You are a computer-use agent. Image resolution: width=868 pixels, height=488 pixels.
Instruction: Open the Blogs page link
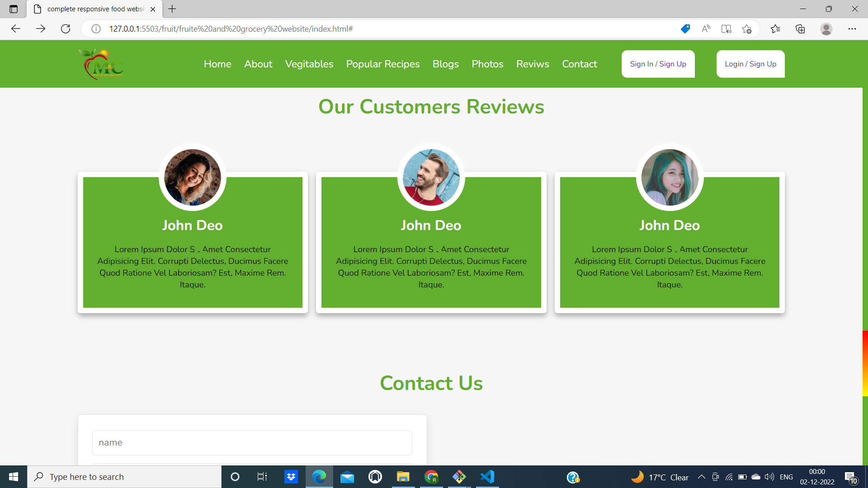(445, 64)
